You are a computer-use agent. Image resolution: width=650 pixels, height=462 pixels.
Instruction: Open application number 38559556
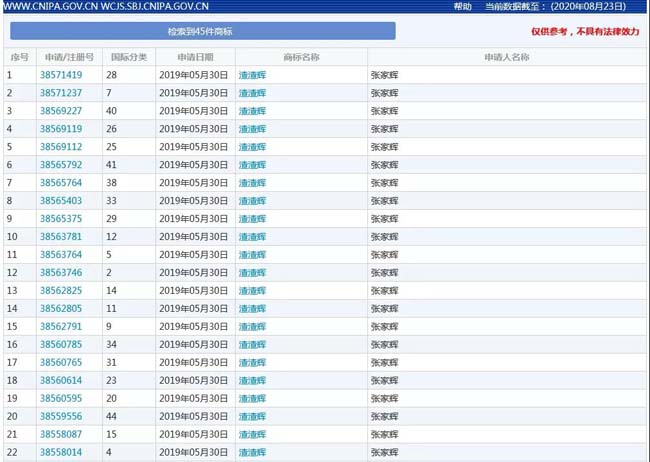[x=61, y=417]
